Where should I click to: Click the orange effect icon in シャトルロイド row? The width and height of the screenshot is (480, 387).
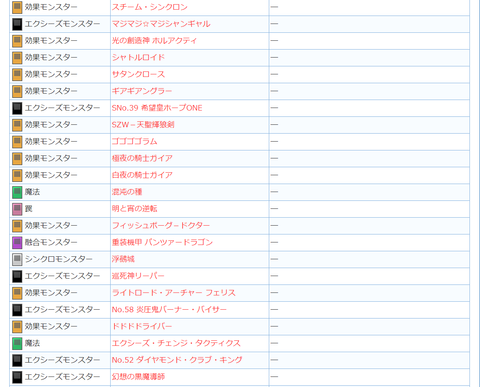(17, 58)
